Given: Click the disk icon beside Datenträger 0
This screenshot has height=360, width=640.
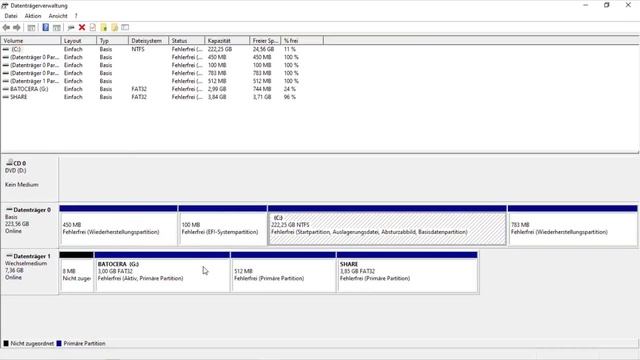Looking at the screenshot, I should (9, 209).
